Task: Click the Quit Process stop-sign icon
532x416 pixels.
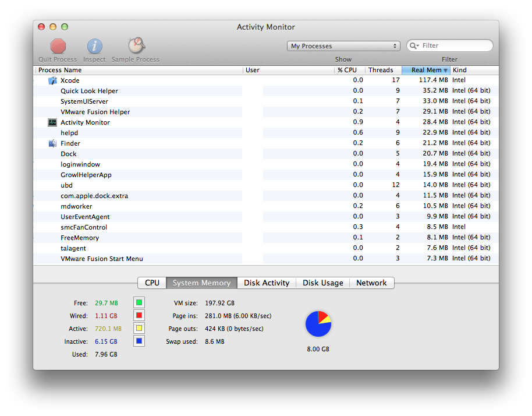Action: pos(58,46)
